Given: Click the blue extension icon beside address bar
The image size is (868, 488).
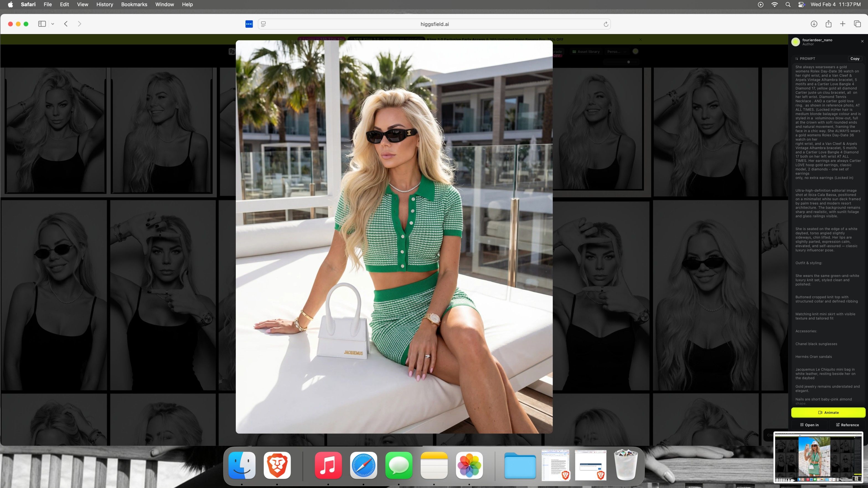Looking at the screenshot, I should click(x=249, y=24).
